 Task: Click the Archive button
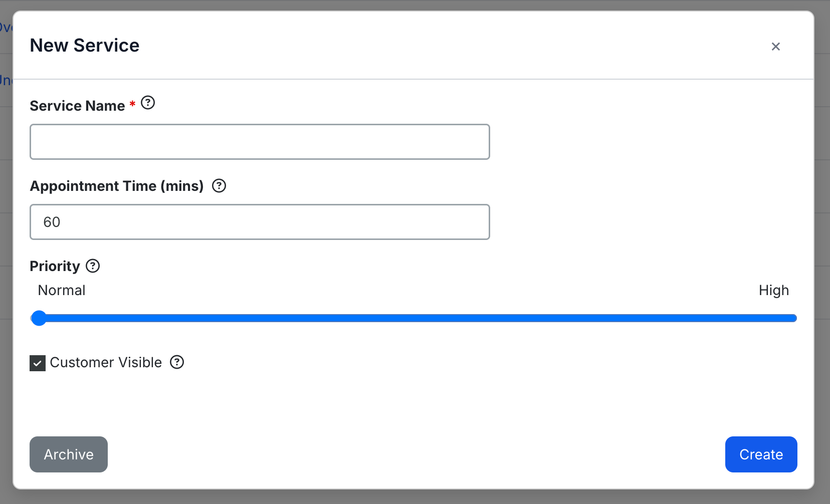69,454
